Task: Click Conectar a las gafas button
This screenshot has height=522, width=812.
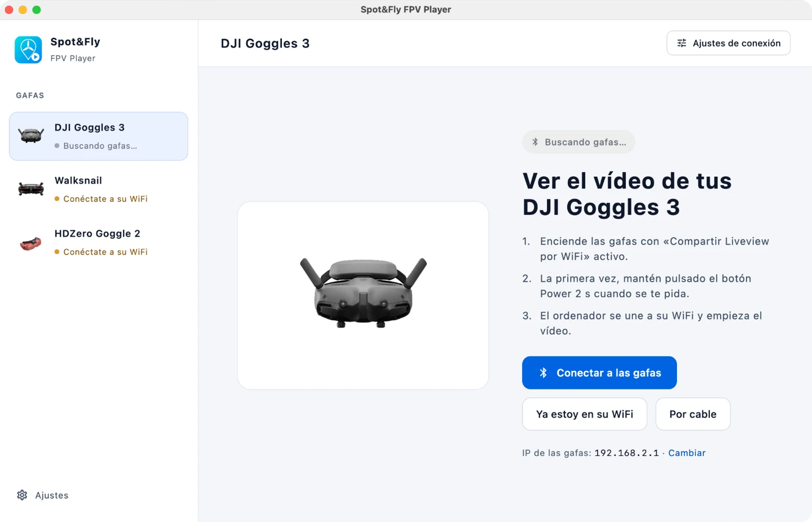Action: pyautogui.click(x=599, y=372)
